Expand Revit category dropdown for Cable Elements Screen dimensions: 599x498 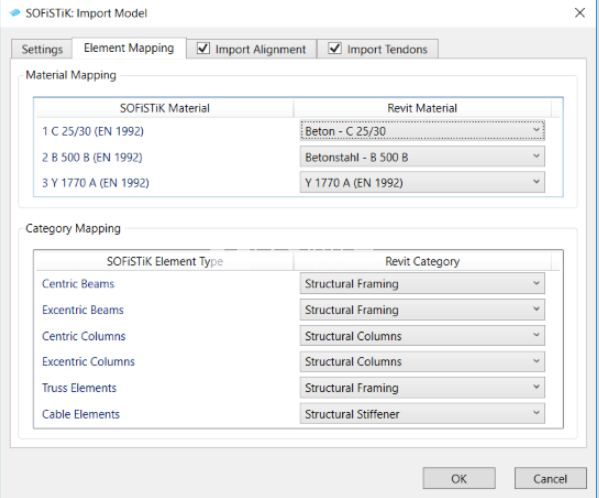coord(422,414)
